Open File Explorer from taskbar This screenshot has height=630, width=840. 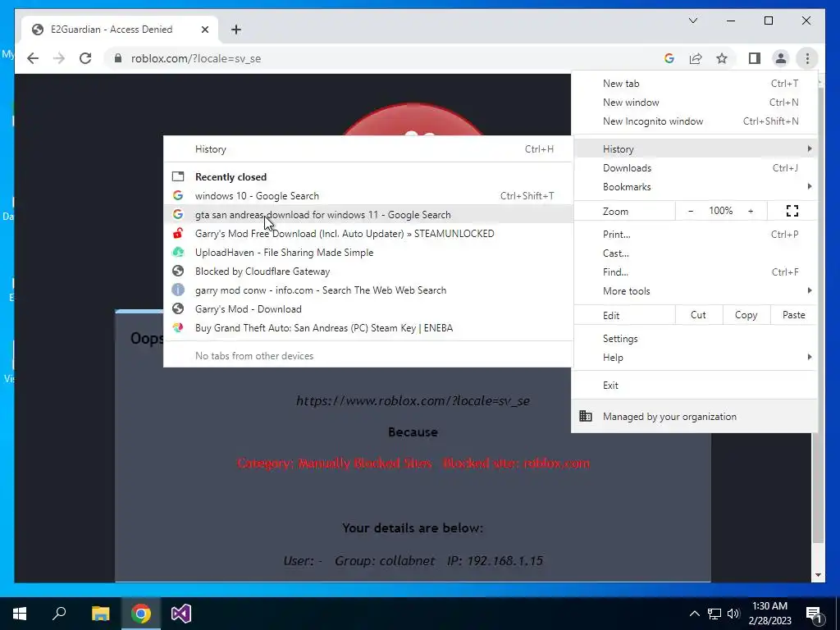coord(100,614)
